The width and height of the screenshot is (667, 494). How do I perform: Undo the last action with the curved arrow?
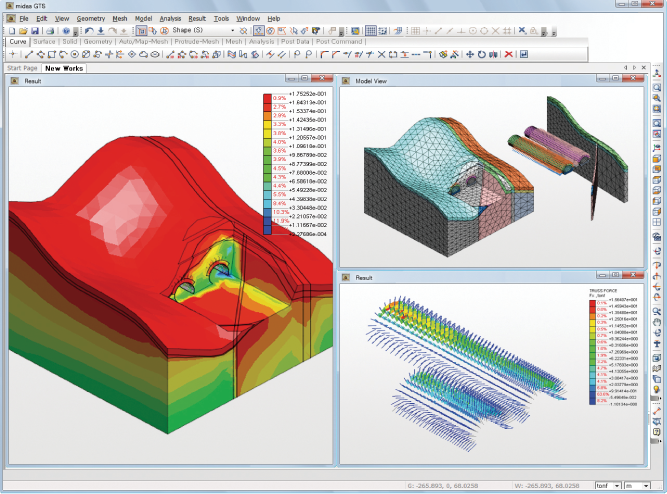89,31
